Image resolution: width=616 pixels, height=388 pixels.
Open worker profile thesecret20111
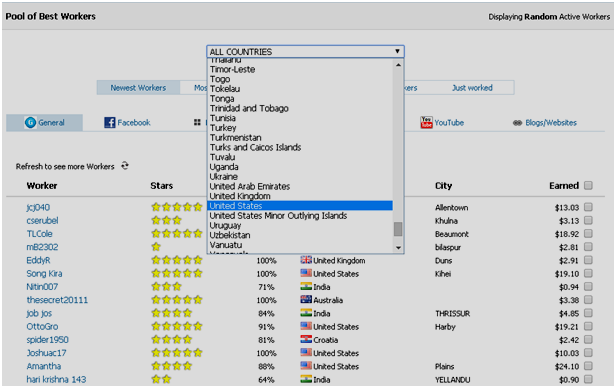(x=57, y=300)
